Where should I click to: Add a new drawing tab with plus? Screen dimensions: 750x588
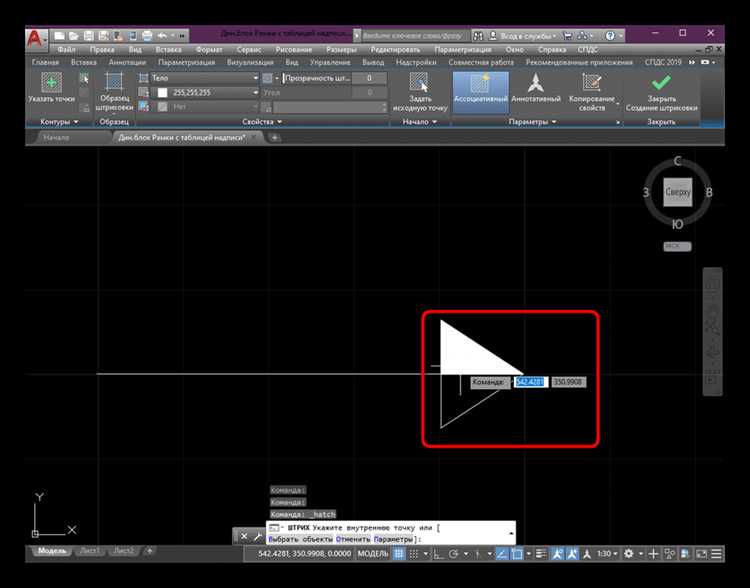[275, 138]
